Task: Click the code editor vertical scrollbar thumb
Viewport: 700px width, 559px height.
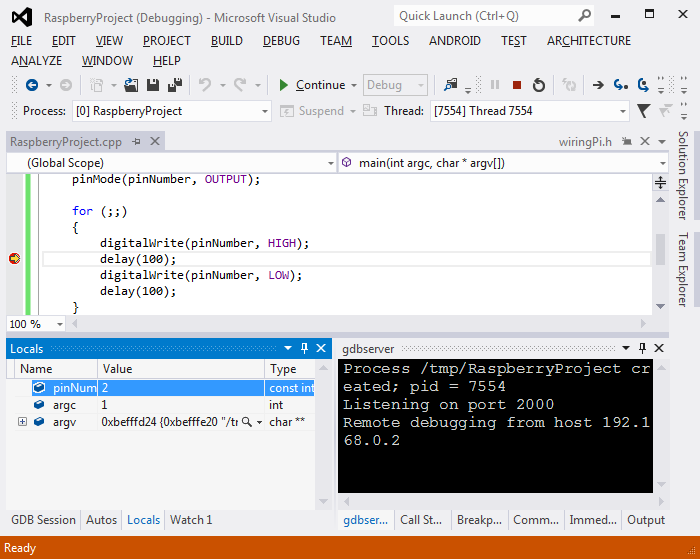Action: click(x=660, y=249)
